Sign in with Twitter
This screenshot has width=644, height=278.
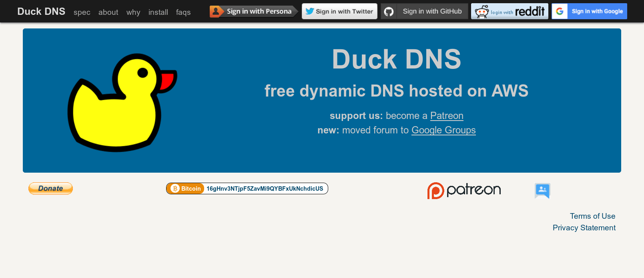tap(339, 11)
